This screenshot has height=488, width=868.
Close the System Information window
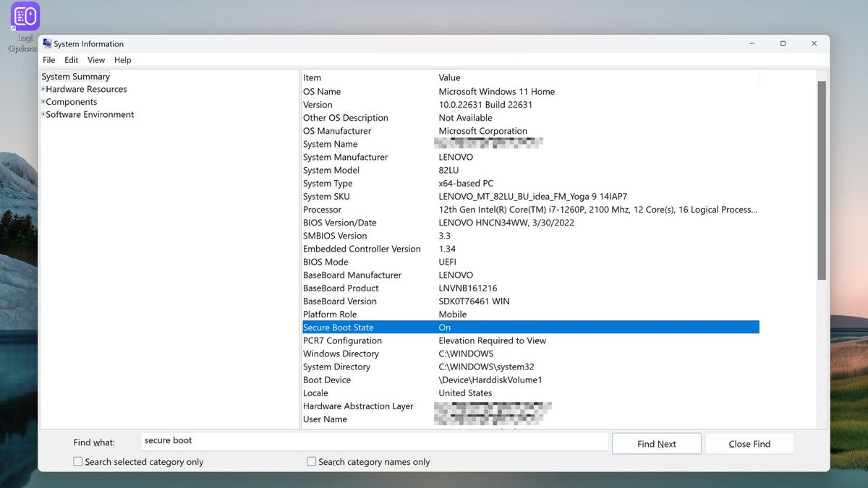[x=814, y=43]
